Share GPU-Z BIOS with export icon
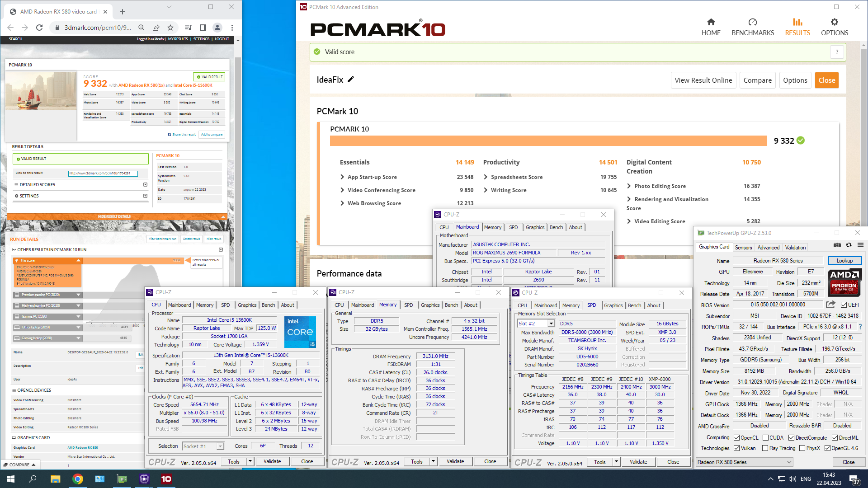 point(830,305)
